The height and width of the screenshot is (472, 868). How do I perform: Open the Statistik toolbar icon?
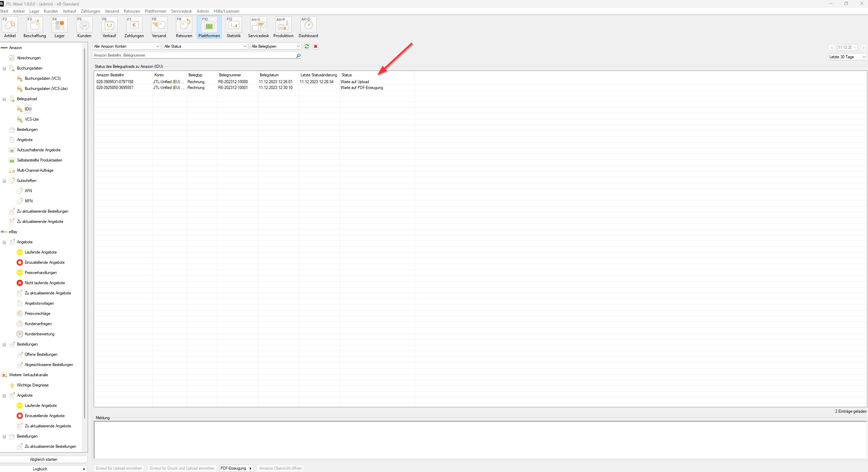tap(234, 27)
